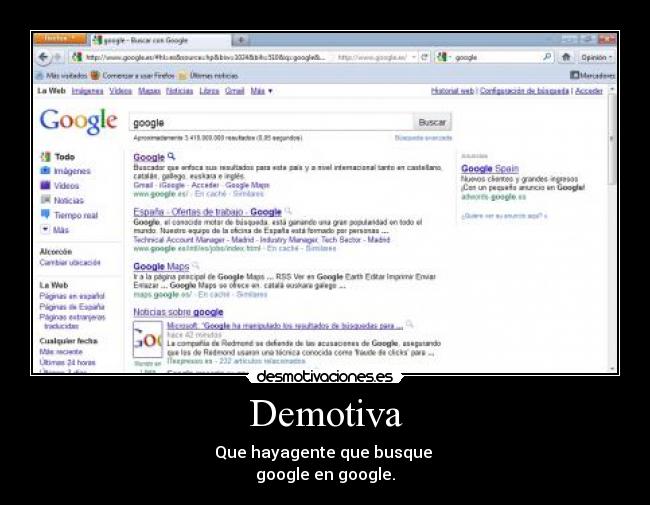Open the Opinión dropdown button
This screenshot has width=650, height=505.
(597, 57)
